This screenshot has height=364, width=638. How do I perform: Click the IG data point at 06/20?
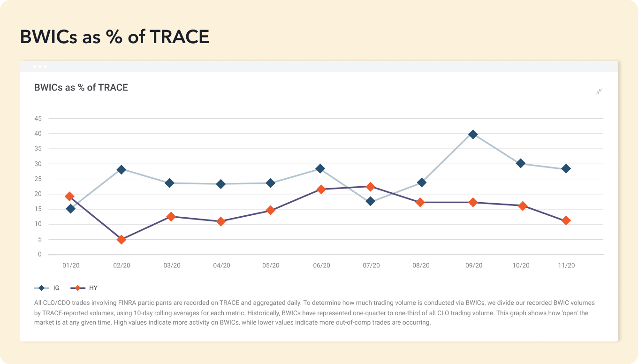click(320, 168)
